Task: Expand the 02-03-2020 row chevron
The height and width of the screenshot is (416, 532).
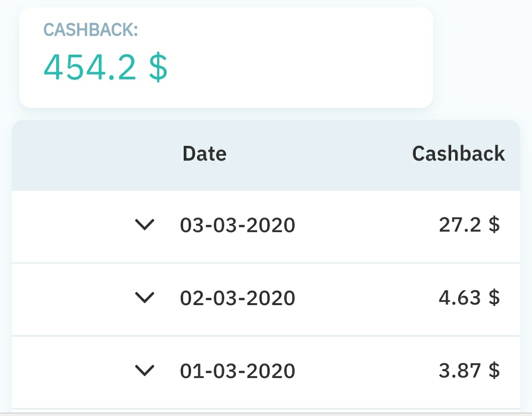Action: coord(144,298)
